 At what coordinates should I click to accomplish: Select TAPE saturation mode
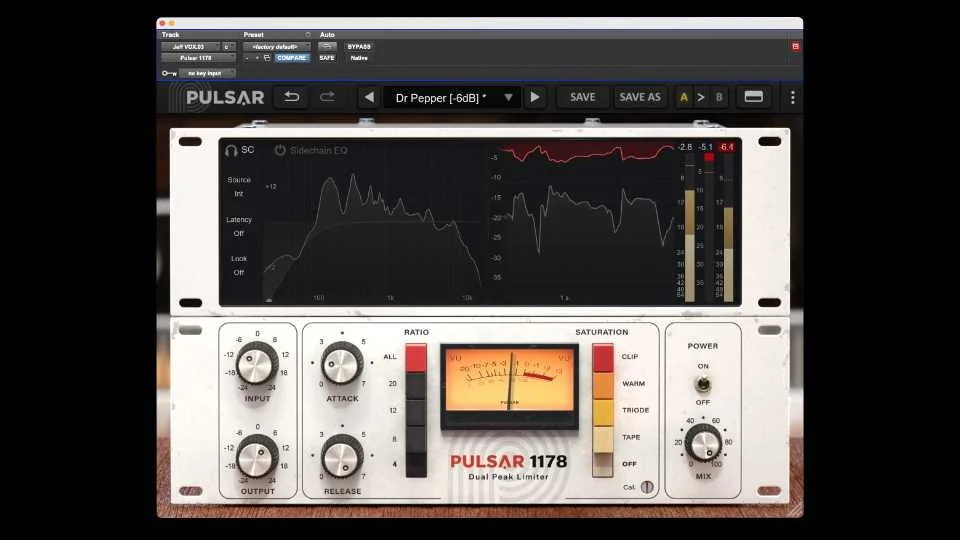click(x=602, y=438)
